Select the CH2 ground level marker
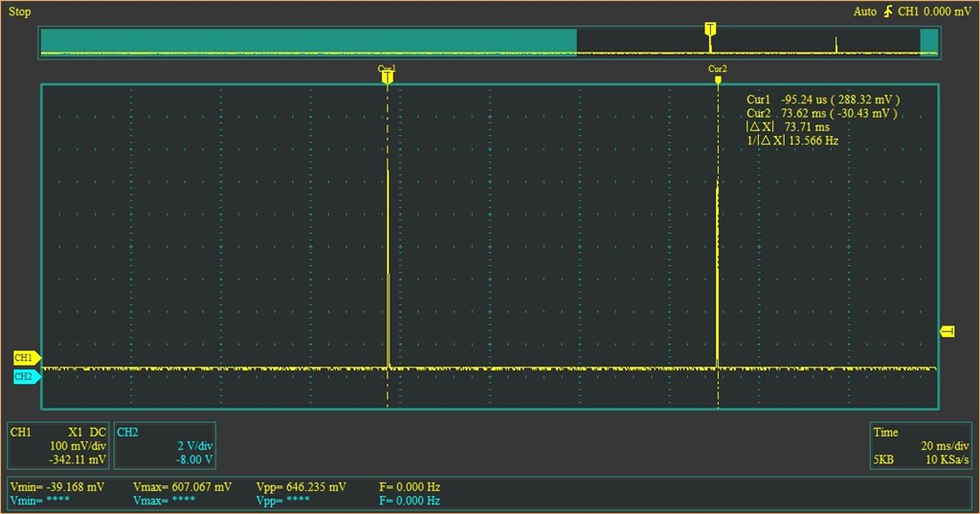 click(26, 376)
